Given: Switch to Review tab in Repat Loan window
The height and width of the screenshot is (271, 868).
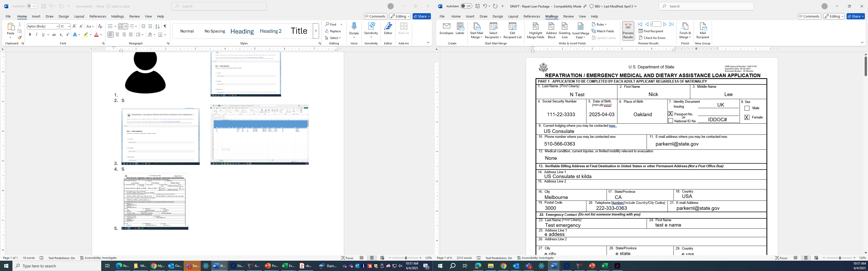Looking at the screenshot, I should click(568, 16).
